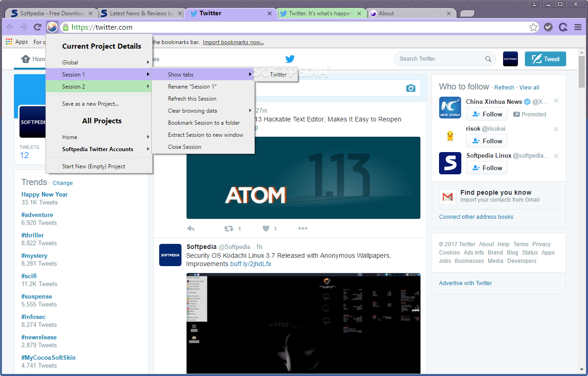The height and width of the screenshot is (376, 588).
Task: Open the buff.ly/2jhdLfx link
Action: coord(251,264)
